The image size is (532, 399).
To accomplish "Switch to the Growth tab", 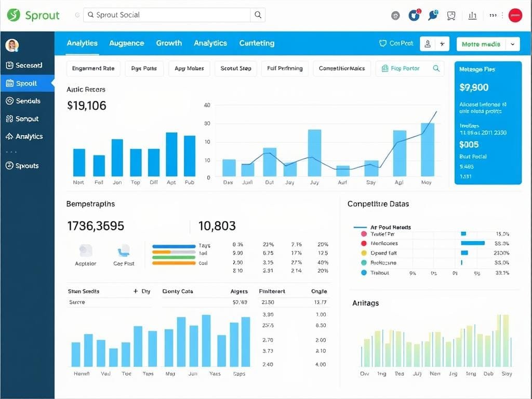I will [169, 43].
